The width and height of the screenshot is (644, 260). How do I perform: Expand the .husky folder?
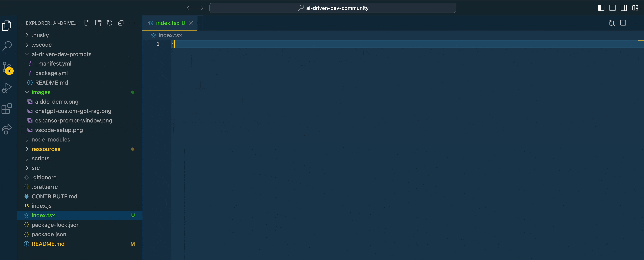40,35
